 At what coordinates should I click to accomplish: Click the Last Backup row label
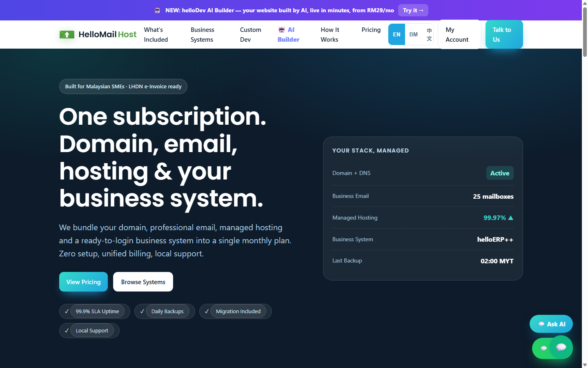click(347, 260)
